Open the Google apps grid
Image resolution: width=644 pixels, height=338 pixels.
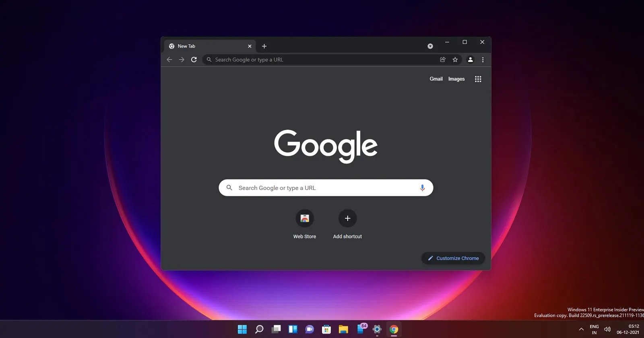coord(478,79)
